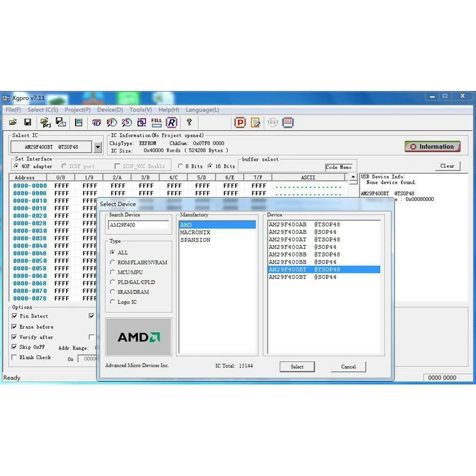This screenshot has width=476, height=476.
Task: Open the Device(D) menu
Action: [x=110, y=110]
